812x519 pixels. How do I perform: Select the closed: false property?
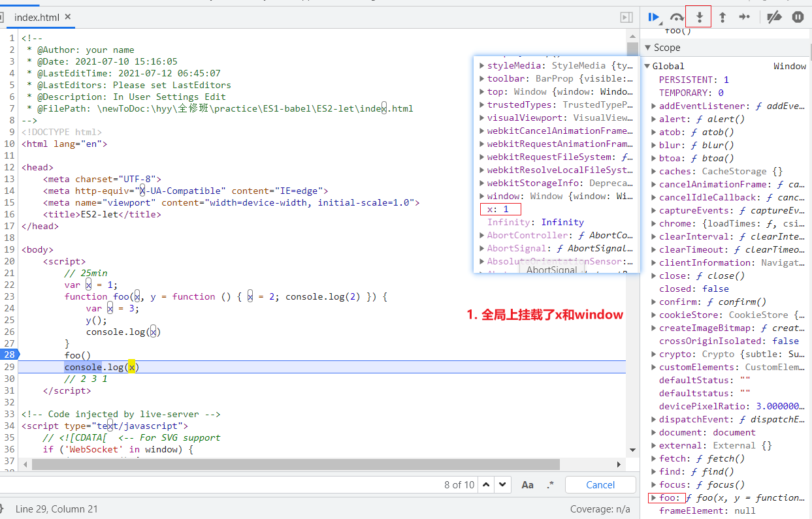tap(694, 289)
